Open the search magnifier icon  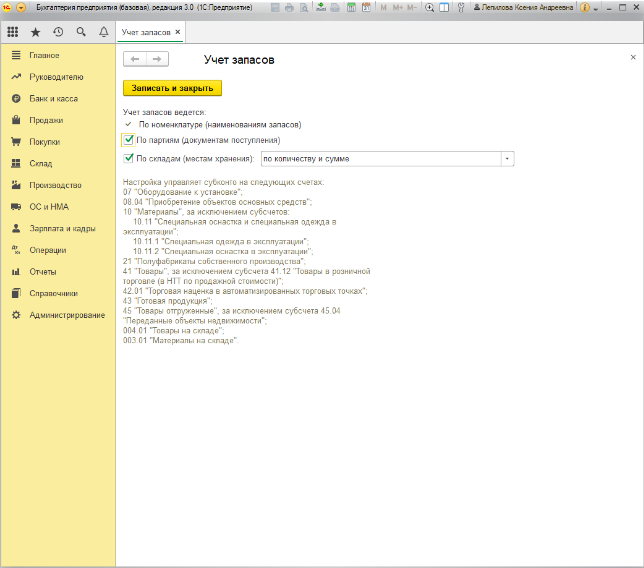[81, 32]
